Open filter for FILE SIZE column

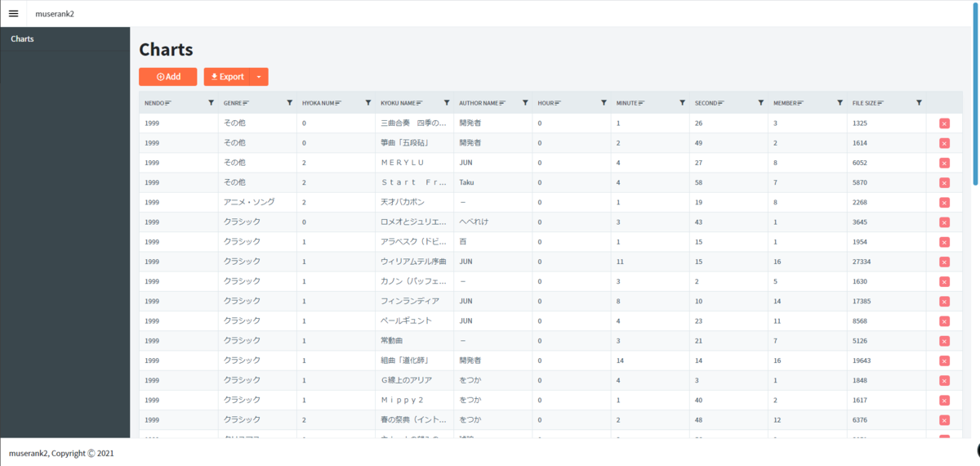click(919, 103)
